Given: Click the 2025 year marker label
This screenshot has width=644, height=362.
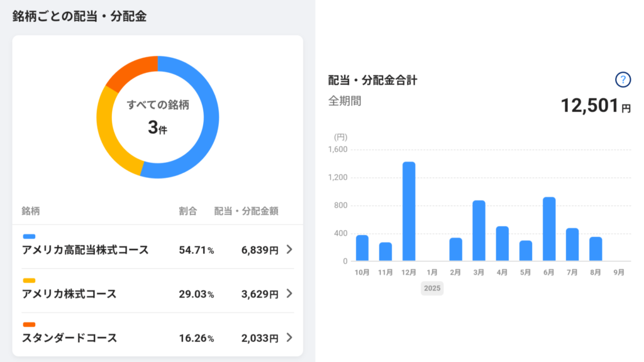Looking at the screenshot, I should click(x=432, y=288).
